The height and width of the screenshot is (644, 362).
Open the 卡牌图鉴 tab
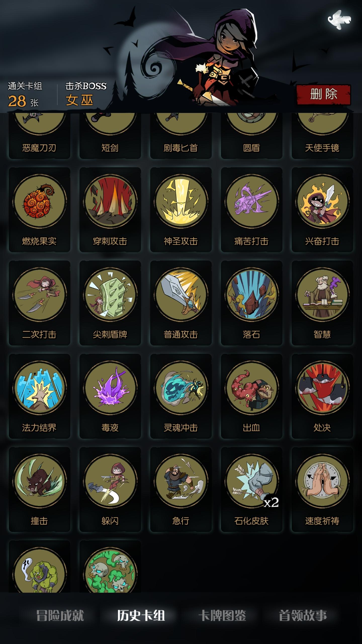tap(222, 616)
